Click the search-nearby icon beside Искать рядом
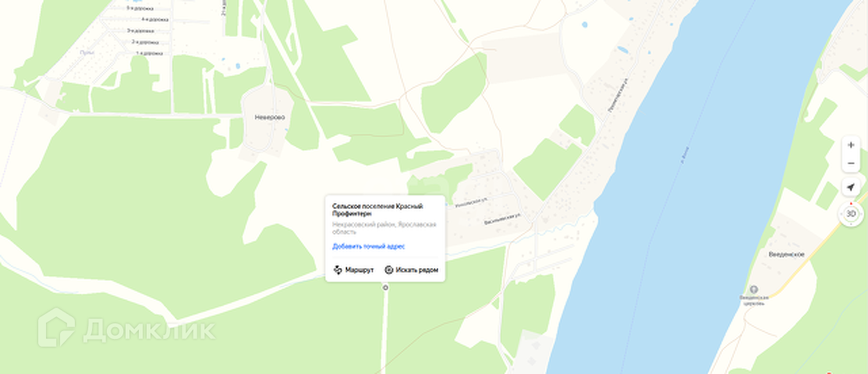Image resolution: width=868 pixels, height=374 pixels. point(388,270)
